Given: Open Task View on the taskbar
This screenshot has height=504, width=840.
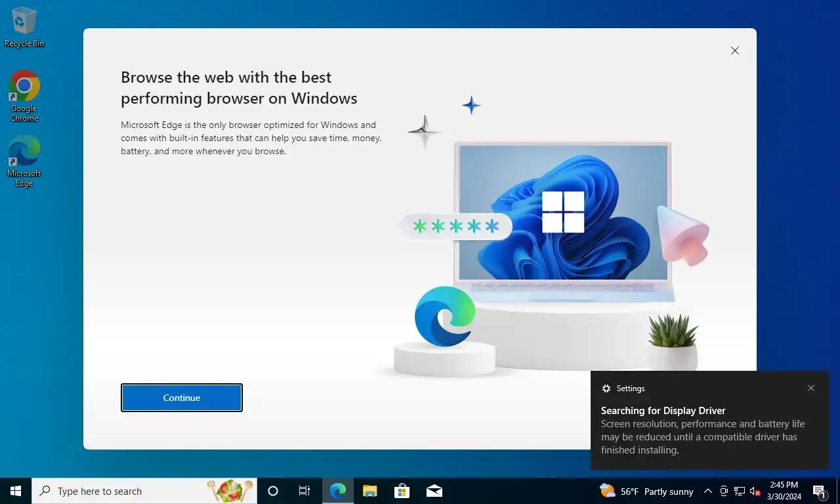Looking at the screenshot, I should [x=304, y=491].
